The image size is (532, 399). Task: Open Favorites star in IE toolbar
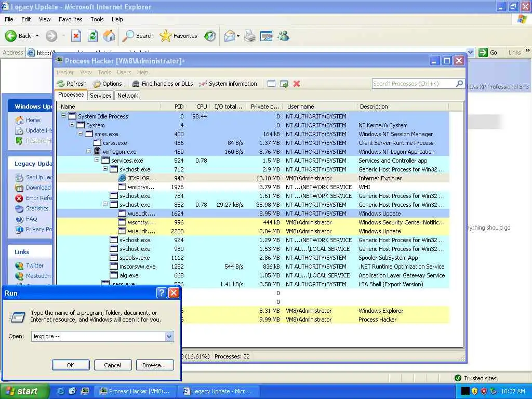[x=179, y=36]
